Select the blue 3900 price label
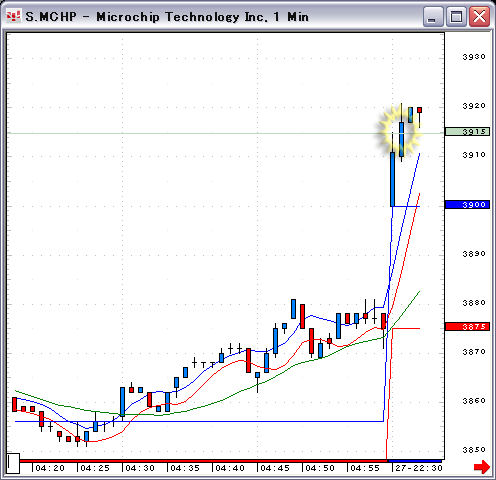 (467, 204)
